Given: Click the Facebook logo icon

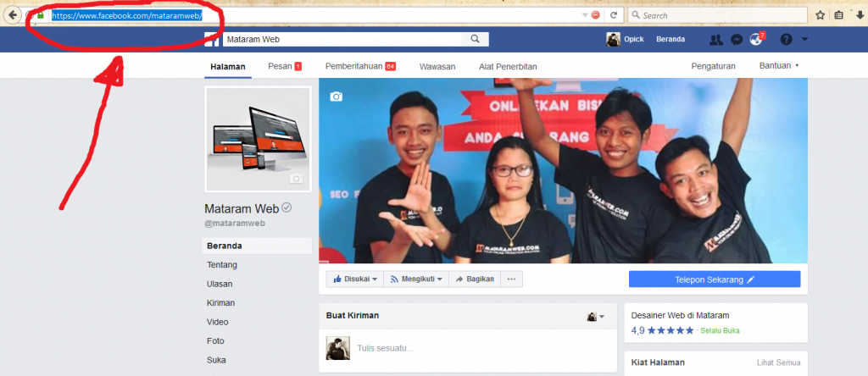Looking at the screenshot, I should click(211, 39).
